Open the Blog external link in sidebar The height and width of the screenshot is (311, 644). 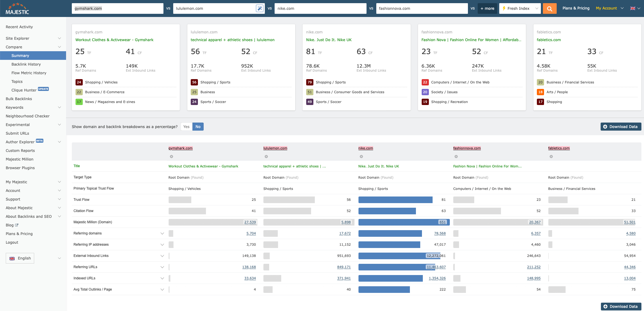pos(11,225)
